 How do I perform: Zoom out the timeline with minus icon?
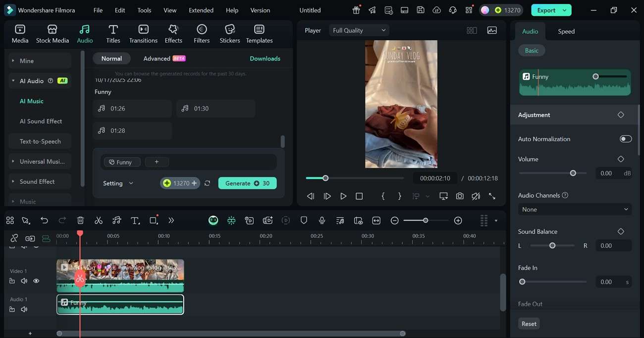[x=394, y=221]
